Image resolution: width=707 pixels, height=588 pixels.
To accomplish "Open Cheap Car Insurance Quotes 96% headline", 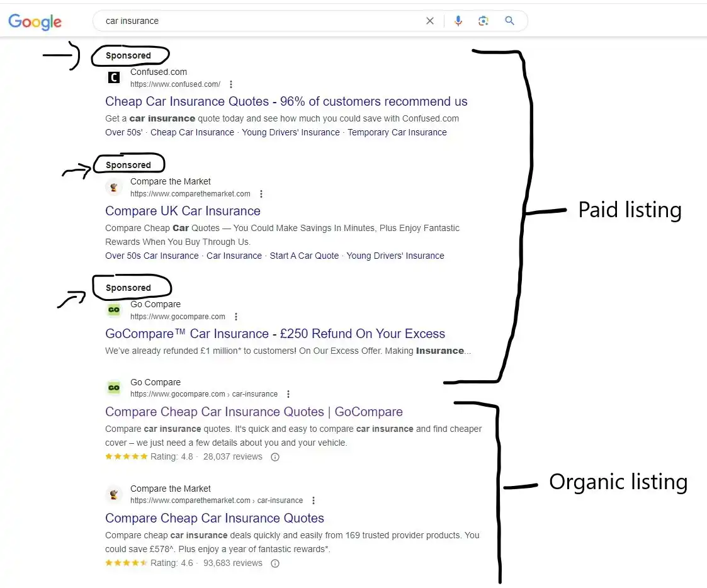I will (286, 101).
